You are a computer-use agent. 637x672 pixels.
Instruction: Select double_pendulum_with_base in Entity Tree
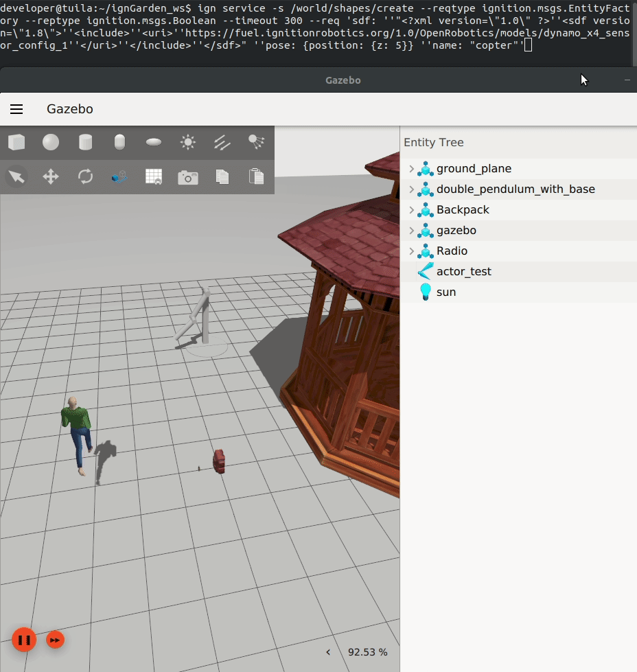[518, 189]
